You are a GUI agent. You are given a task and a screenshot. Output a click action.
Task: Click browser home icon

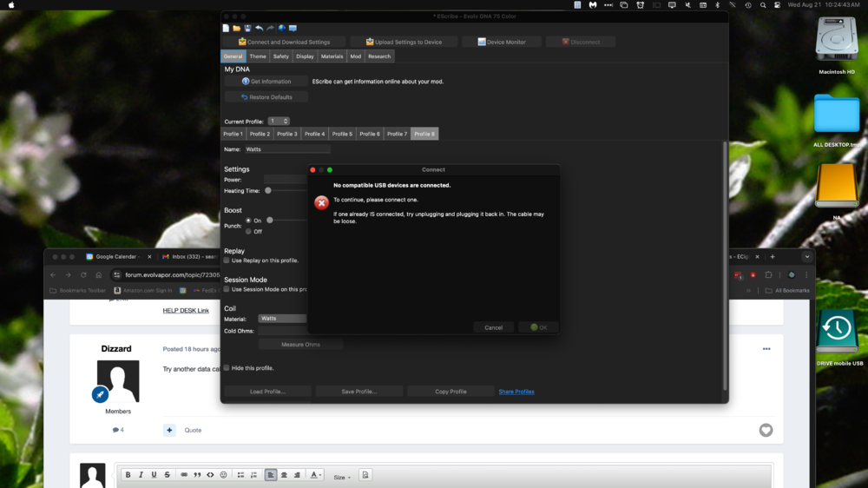[x=99, y=274]
